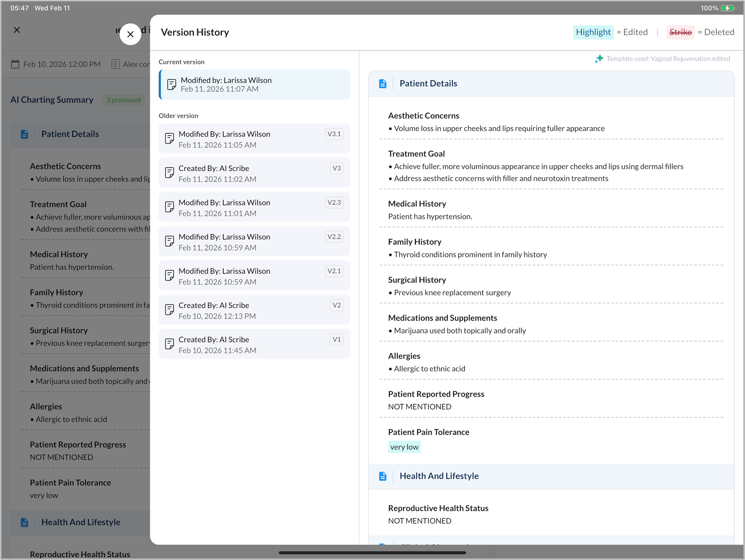Screen dimensions: 745x560
Task: Open original V1 AI Scribe version
Action: pyautogui.click(x=254, y=344)
